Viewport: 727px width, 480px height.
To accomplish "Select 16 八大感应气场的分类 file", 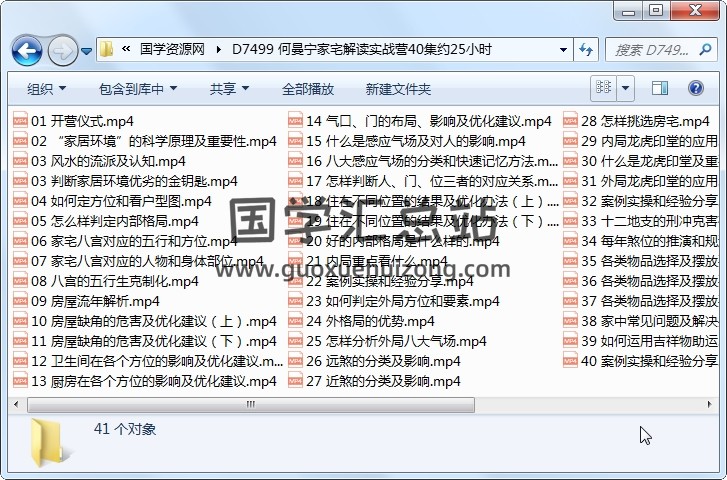I will click(423, 161).
